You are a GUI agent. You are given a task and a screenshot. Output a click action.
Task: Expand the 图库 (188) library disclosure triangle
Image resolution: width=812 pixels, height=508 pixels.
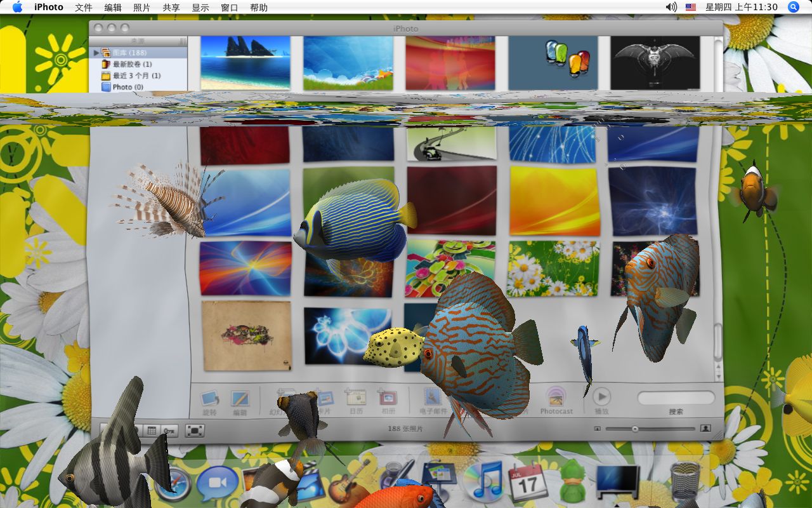[x=96, y=53]
